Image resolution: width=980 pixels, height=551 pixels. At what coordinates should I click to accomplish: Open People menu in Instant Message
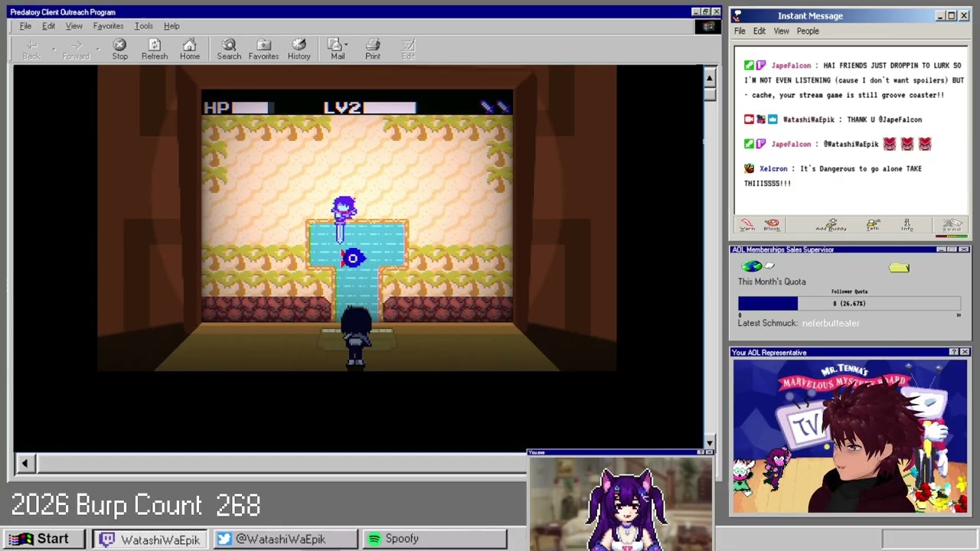tap(808, 31)
